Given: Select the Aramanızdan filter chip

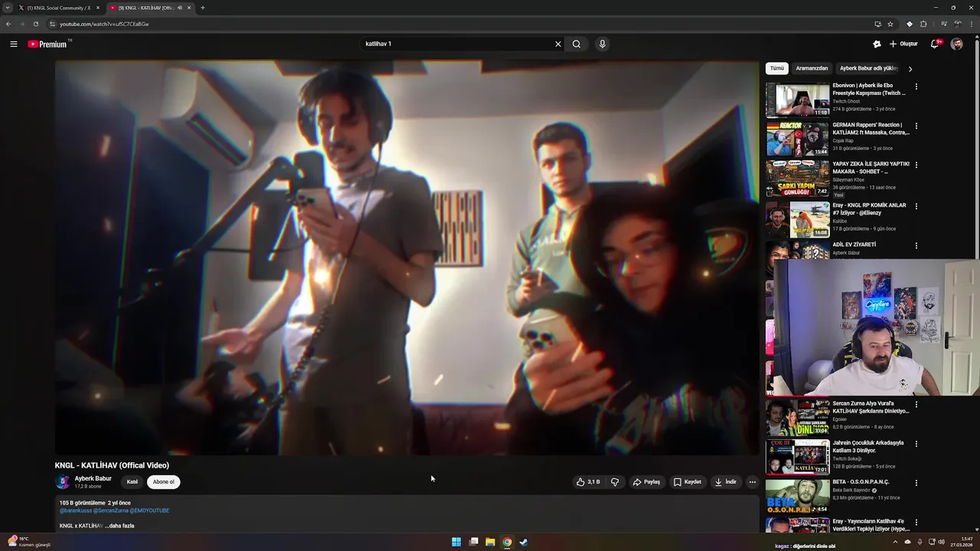Looking at the screenshot, I should [x=812, y=69].
